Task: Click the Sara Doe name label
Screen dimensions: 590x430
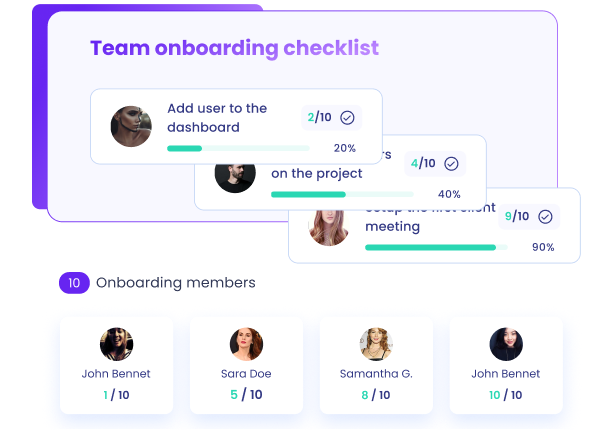Action: pos(246,374)
